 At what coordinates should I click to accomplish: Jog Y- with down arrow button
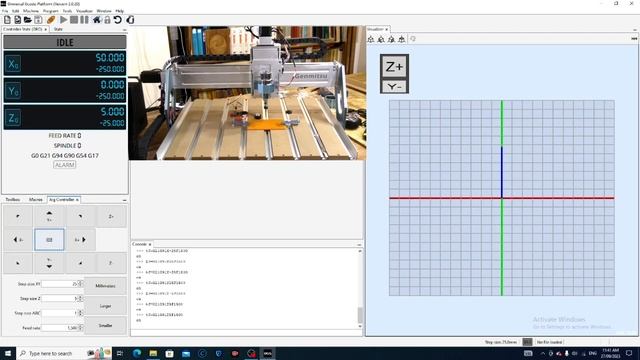tap(49, 263)
